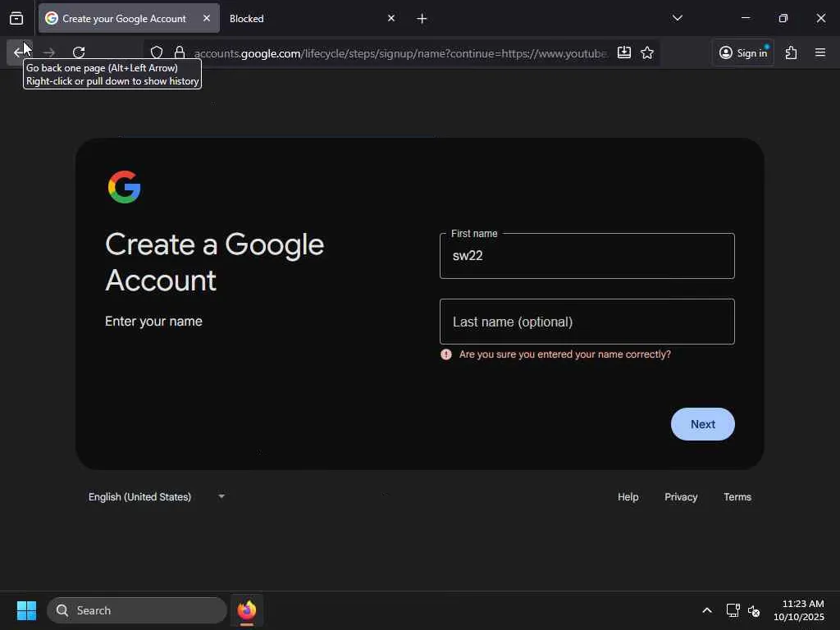Viewport: 840px width, 630px height.
Task: Click the Google logo
Action: 125,187
